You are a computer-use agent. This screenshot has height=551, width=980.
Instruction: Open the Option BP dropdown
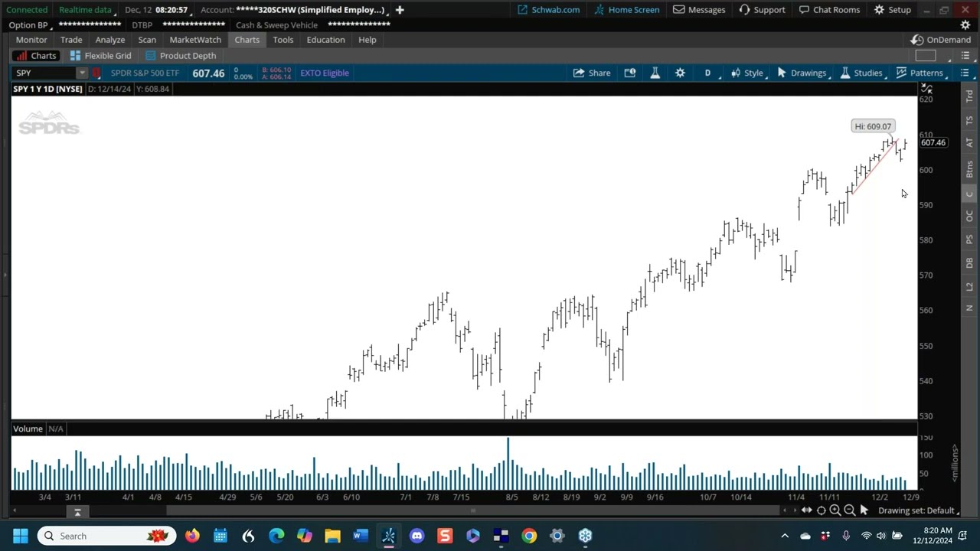pos(30,25)
